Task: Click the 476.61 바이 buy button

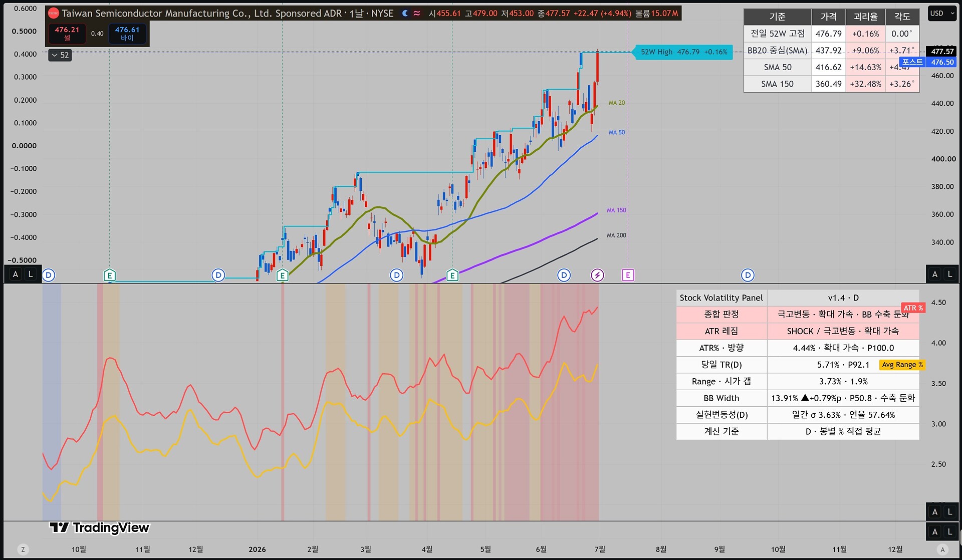Action: 127,34
